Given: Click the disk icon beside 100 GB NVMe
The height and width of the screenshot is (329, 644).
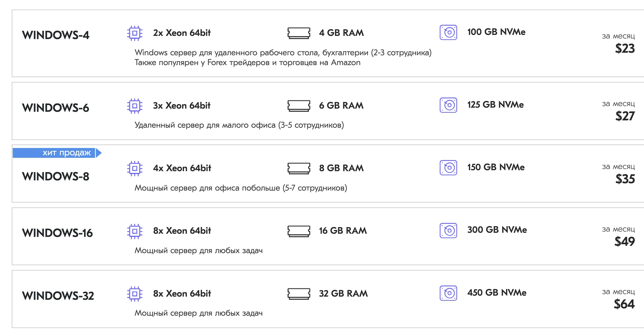Looking at the screenshot, I should (448, 32).
